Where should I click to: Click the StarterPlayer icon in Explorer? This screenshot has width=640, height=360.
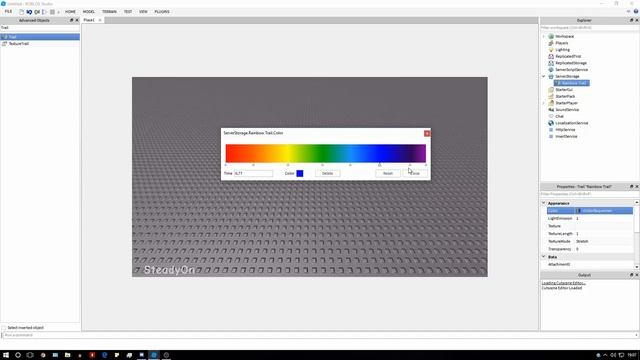pos(551,103)
